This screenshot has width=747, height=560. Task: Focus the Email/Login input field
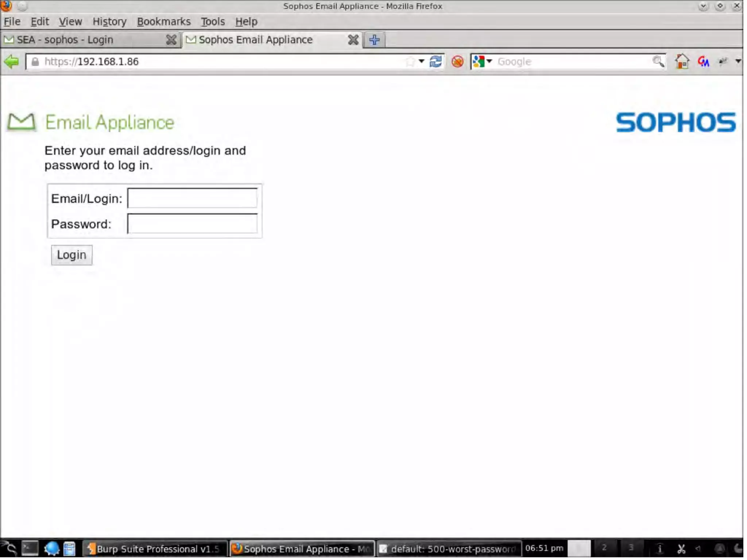pyautogui.click(x=192, y=198)
